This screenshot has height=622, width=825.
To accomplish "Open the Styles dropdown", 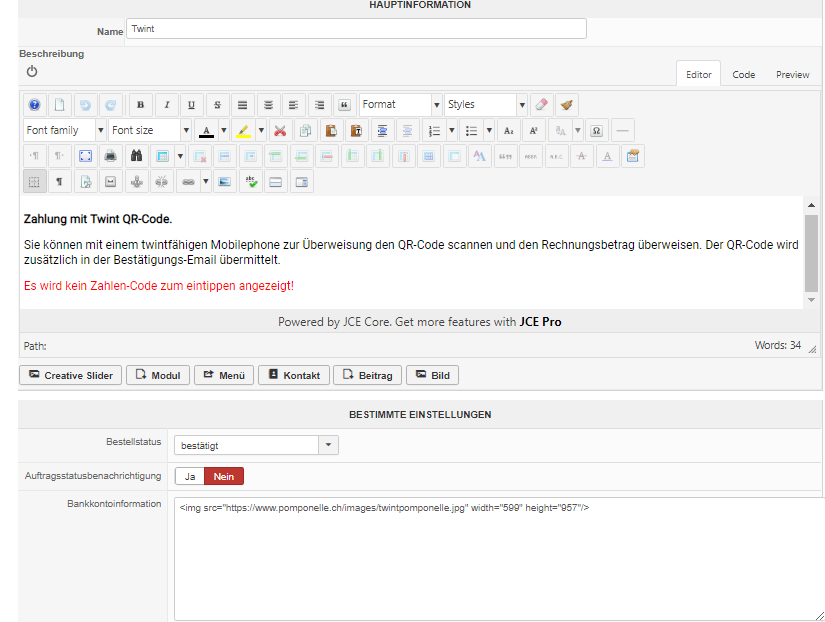I will click(x=486, y=105).
